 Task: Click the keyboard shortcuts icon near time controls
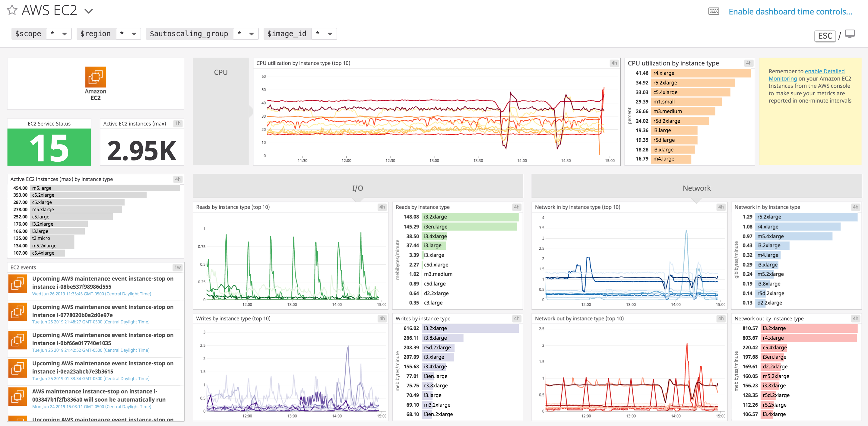pyautogui.click(x=714, y=11)
